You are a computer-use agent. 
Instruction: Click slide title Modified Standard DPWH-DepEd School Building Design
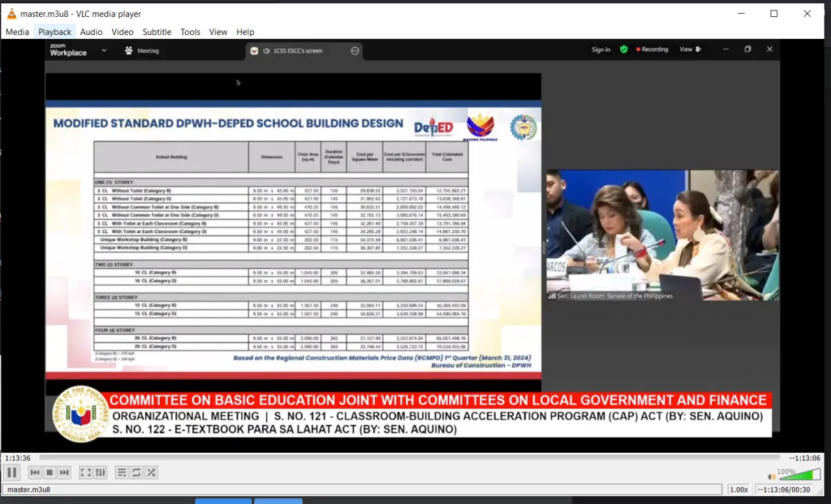pos(228,123)
